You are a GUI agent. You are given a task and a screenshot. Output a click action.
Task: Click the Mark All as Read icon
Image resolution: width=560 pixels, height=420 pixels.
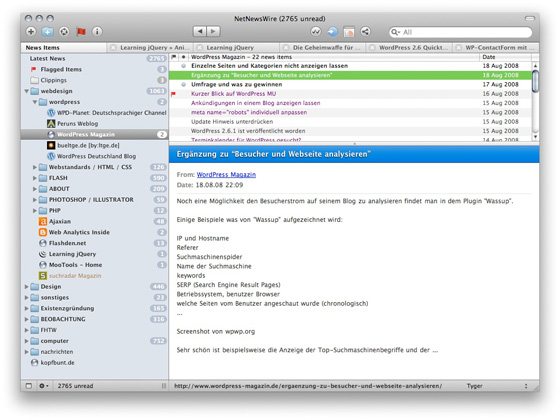point(316,32)
